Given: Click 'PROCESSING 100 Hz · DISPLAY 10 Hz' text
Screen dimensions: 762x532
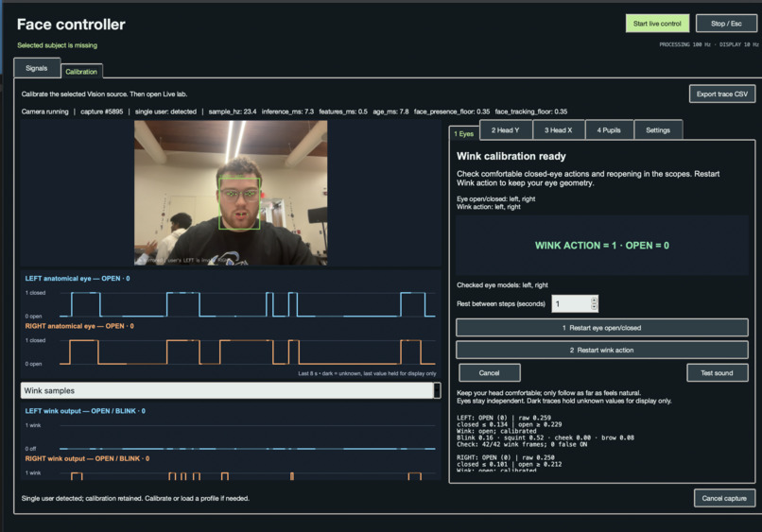Looking at the screenshot, I should [x=708, y=44].
